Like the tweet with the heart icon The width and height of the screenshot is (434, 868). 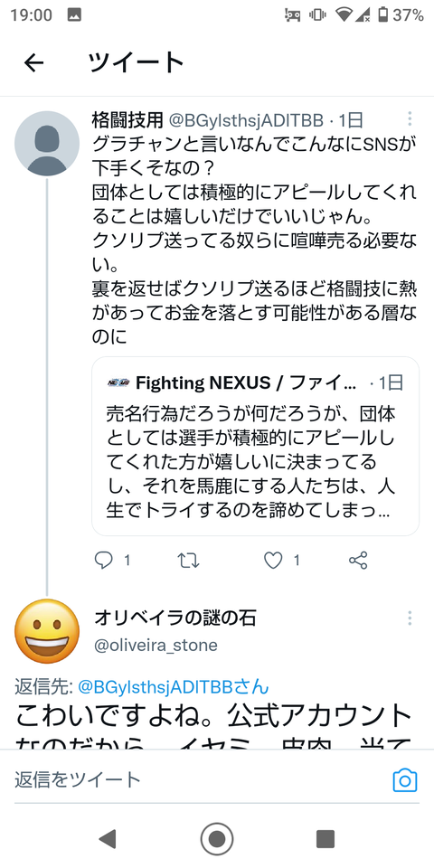click(x=273, y=561)
